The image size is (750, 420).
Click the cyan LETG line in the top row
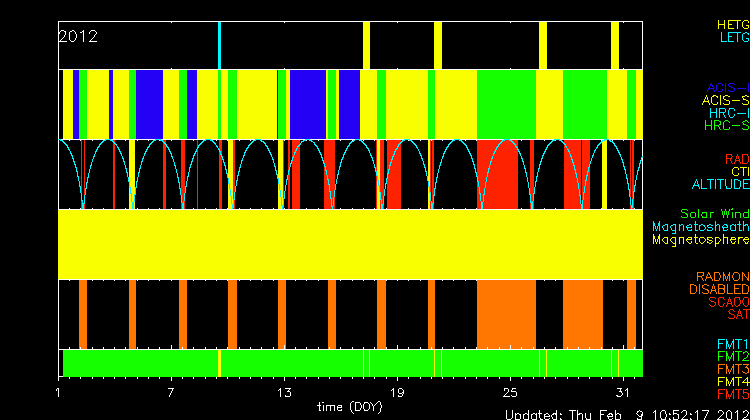click(219, 45)
